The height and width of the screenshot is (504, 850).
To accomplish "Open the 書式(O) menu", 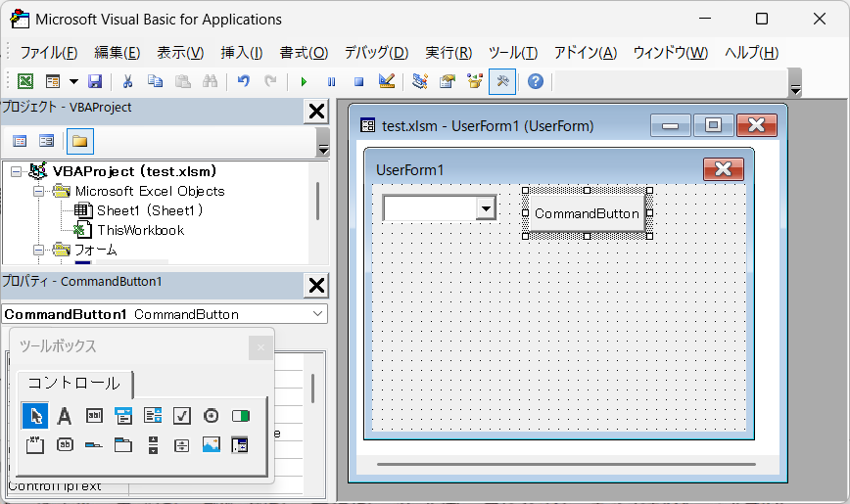I will click(305, 53).
